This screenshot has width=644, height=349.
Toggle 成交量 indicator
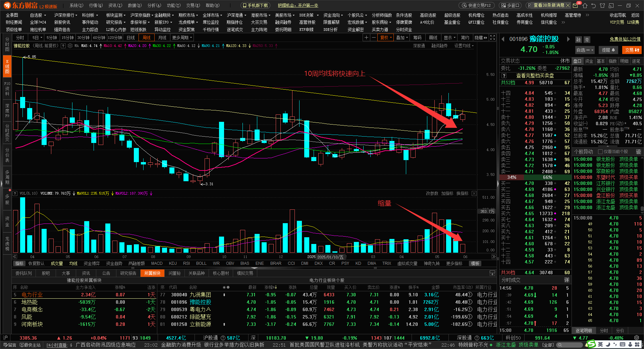[x=57, y=263]
